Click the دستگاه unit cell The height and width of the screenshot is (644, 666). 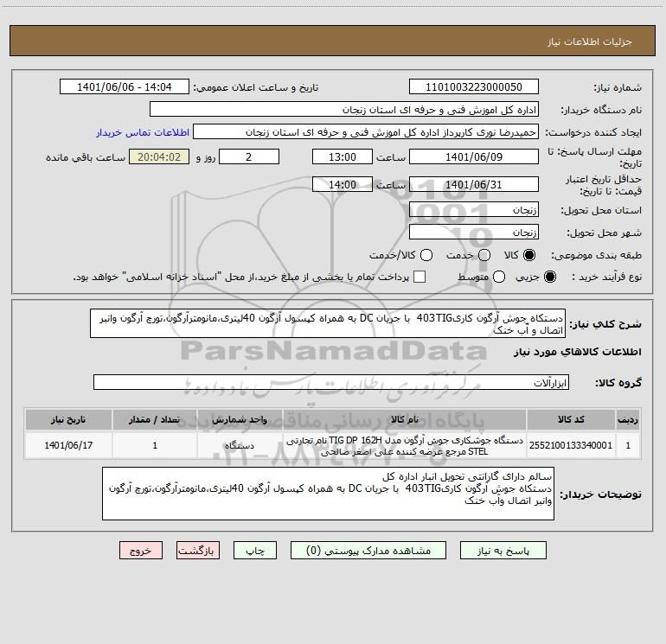(240, 445)
